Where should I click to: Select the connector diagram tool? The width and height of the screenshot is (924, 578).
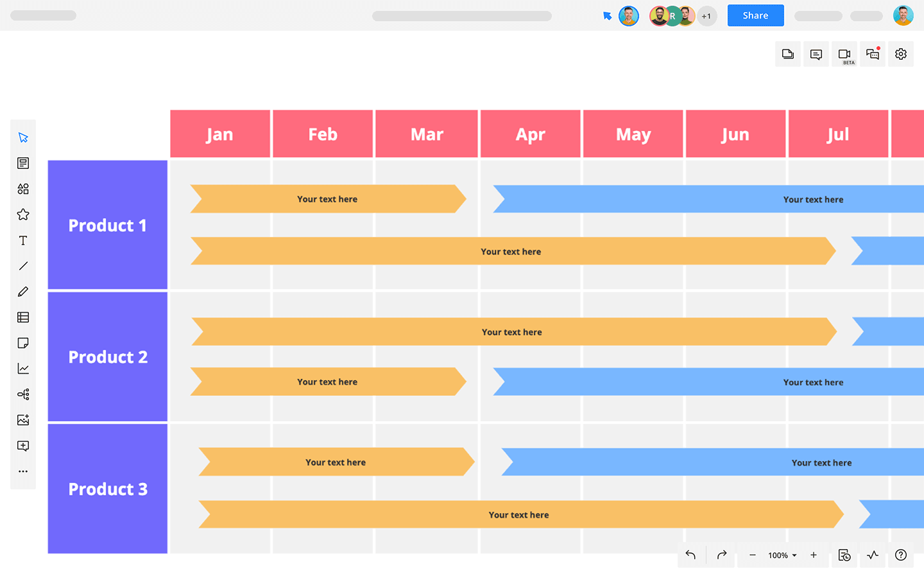[23, 394]
